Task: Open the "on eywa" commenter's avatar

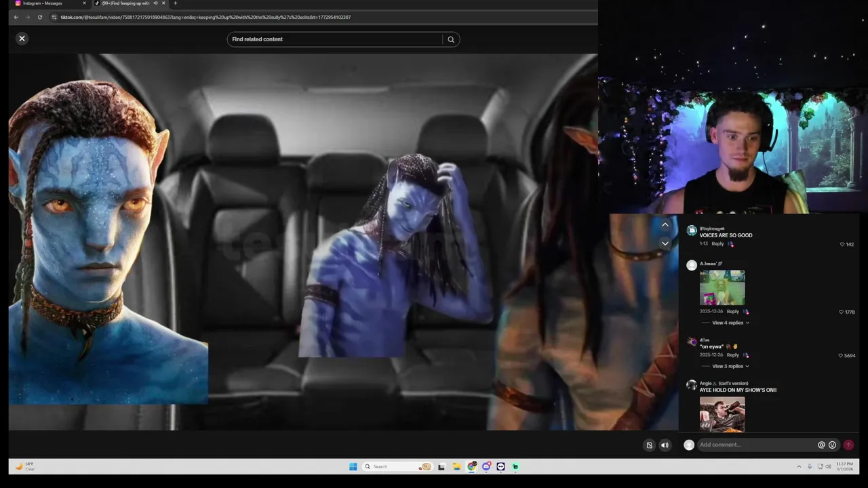Action: pyautogui.click(x=692, y=342)
